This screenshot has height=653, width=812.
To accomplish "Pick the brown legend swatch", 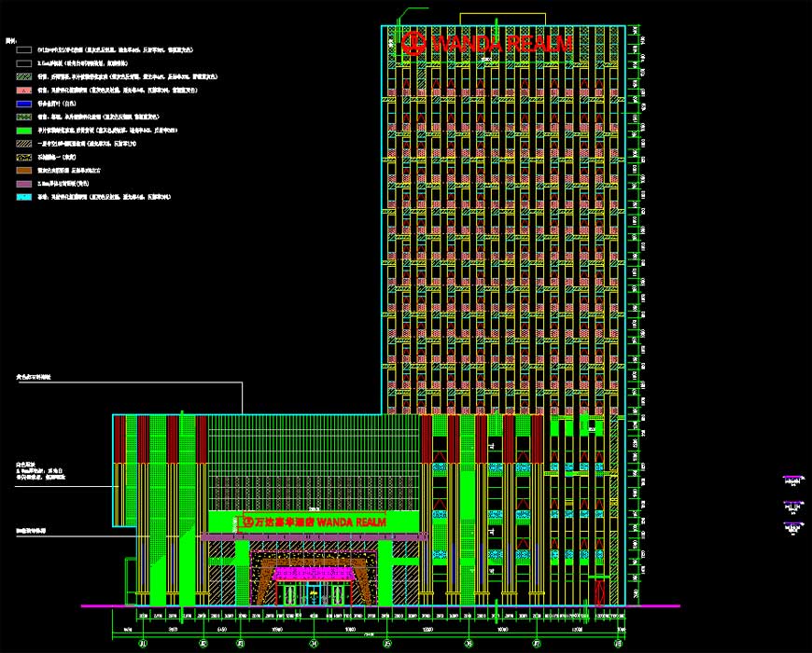I will click(x=24, y=170).
